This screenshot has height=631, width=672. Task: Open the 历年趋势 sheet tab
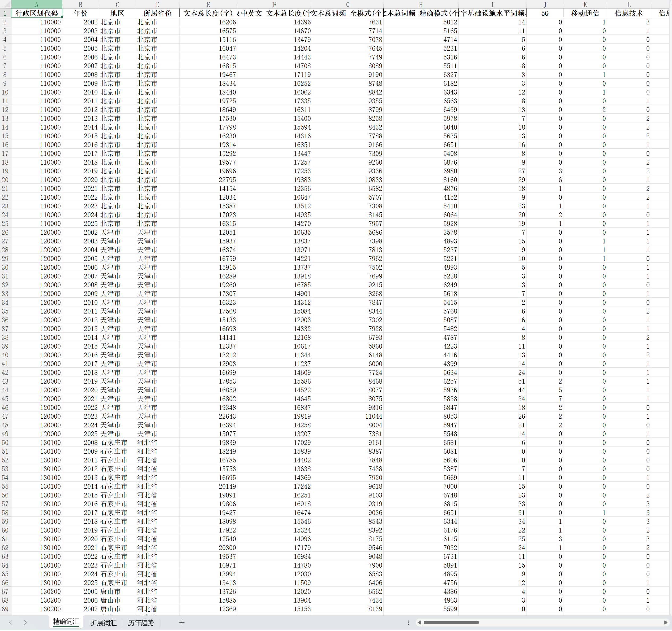tap(141, 623)
